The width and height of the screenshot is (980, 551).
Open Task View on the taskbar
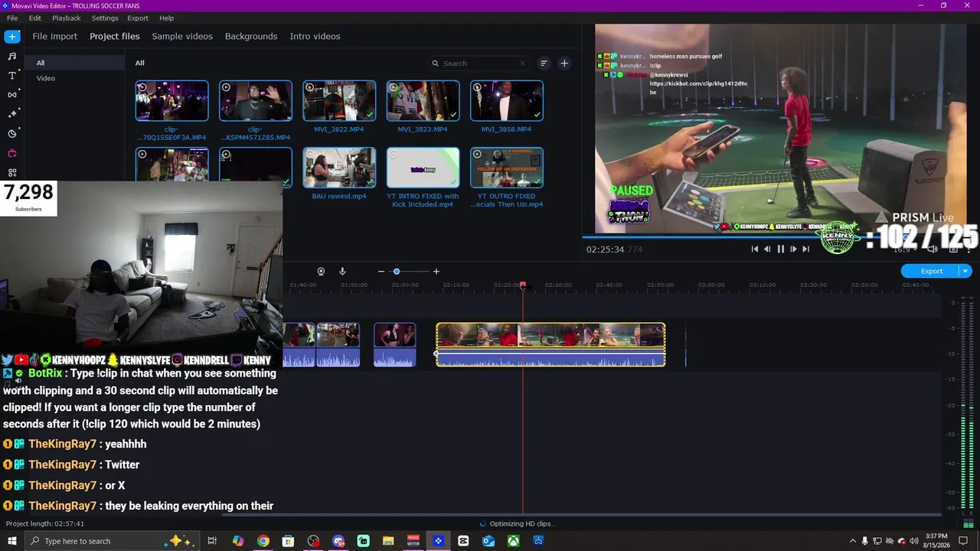[212, 541]
